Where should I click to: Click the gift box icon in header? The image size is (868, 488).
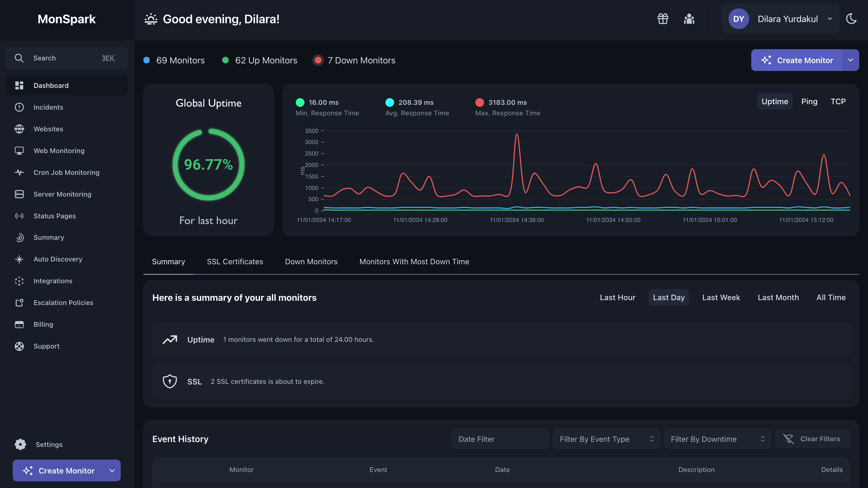tap(662, 19)
